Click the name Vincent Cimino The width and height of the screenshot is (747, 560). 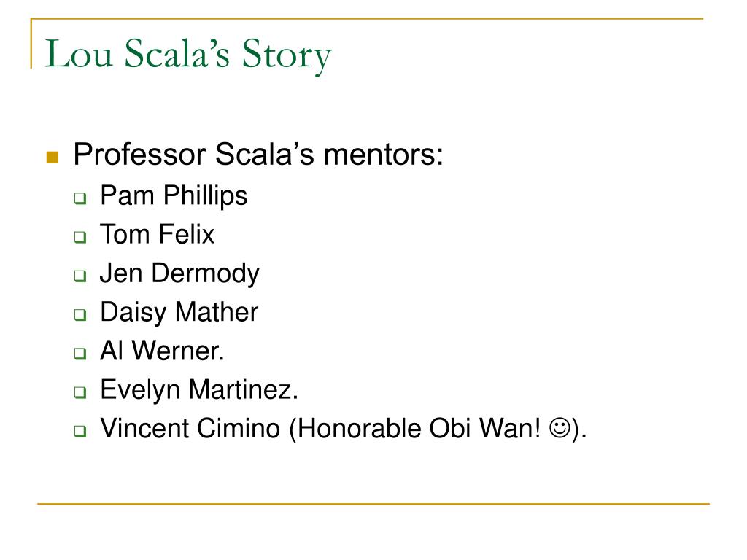190,428
